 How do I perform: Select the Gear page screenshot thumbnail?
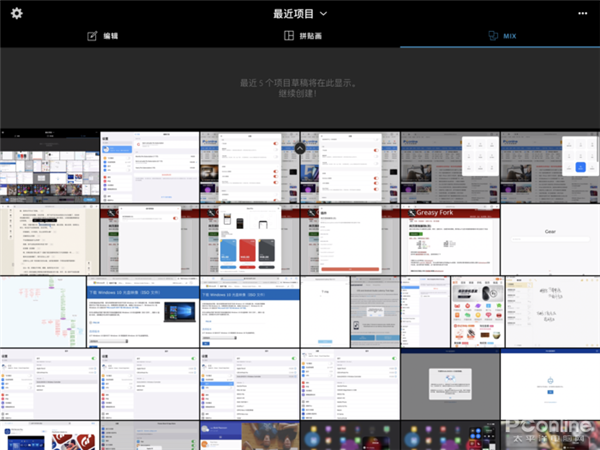(x=550, y=240)
